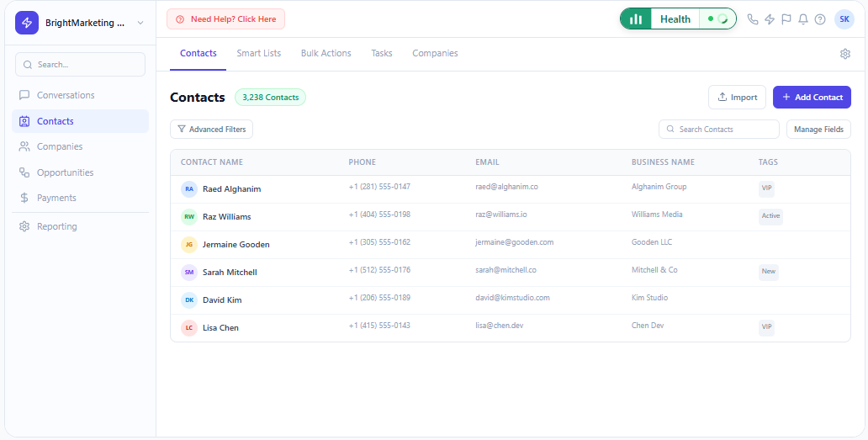Click the Manage Fields button
The image size is (868, 440).
pos(818,129)
